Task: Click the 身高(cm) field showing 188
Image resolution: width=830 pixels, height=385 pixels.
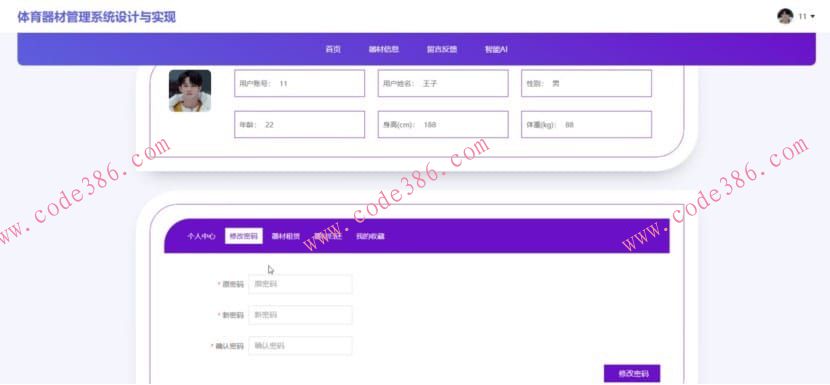Action: coord(443,124)
